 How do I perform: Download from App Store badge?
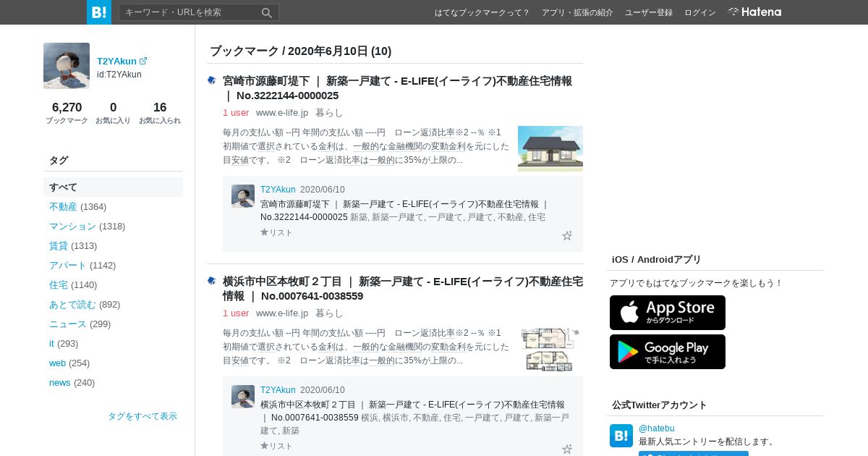(x=668, y=313)
